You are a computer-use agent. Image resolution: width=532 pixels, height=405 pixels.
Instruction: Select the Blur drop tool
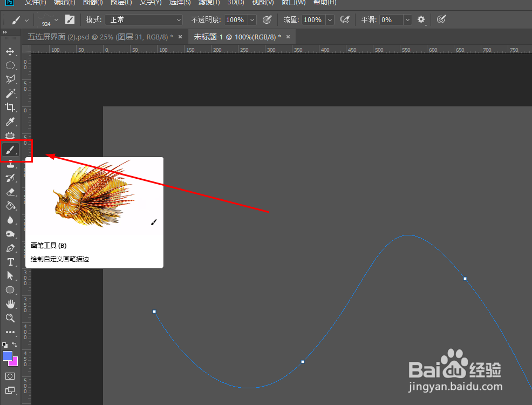tap(10, 220)
